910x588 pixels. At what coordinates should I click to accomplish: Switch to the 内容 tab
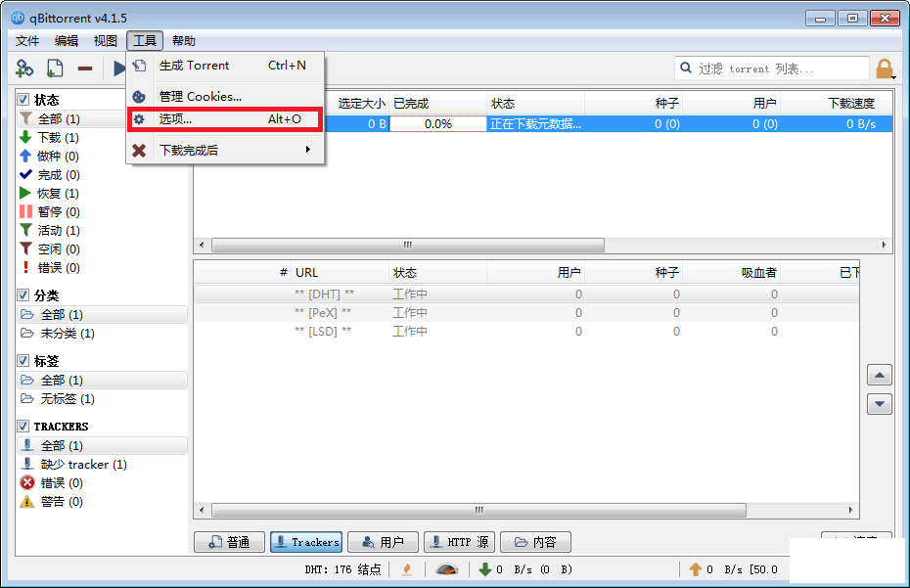(535, 542)
